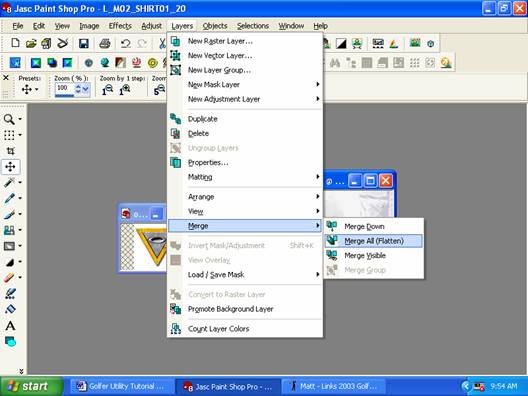Close the tool options palette

tap(6, 78)
